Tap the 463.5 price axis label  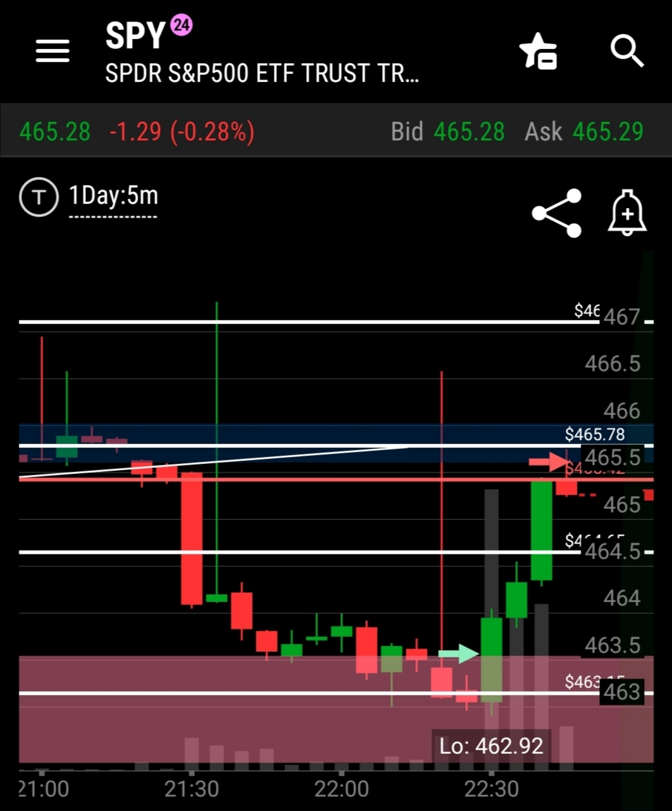(x=612, y=646)
